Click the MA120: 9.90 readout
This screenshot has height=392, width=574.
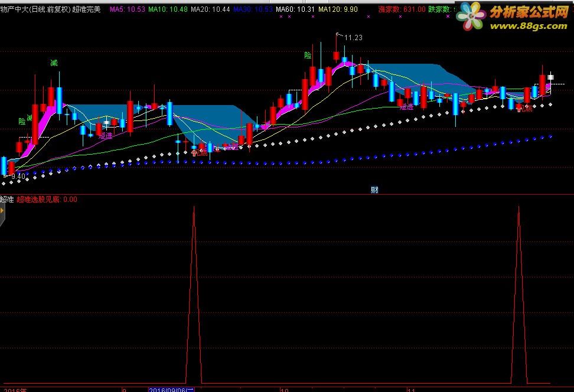[x=338, y=9]
